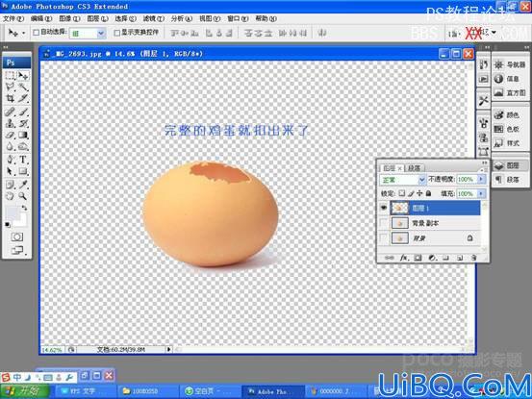The image size is (532, 399).
Task: Select the Hand tool
Action: (x=11, y=195)
